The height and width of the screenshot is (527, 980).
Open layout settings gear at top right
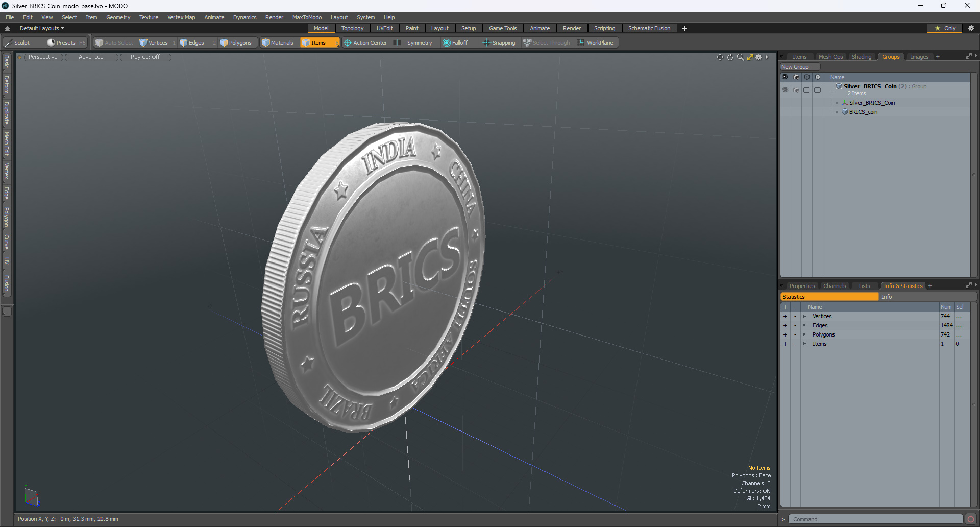tap(971, 28)
